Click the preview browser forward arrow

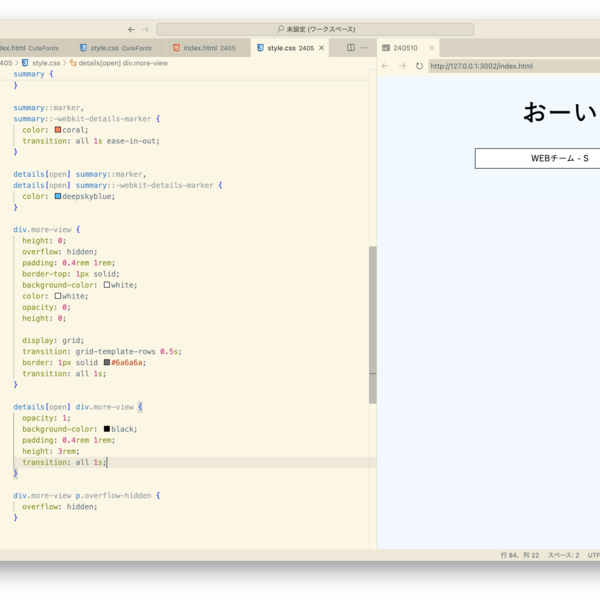coord(402,66)
